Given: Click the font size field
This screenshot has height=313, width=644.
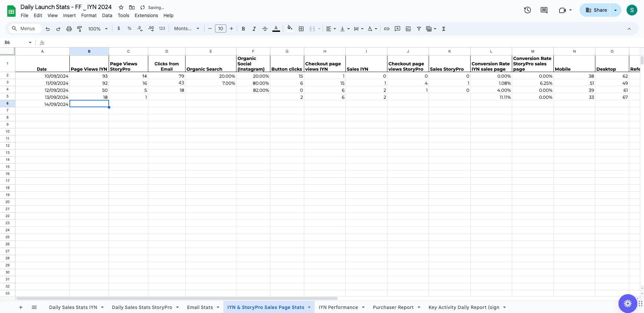Looking at the screenshot, I should [221, 29].
